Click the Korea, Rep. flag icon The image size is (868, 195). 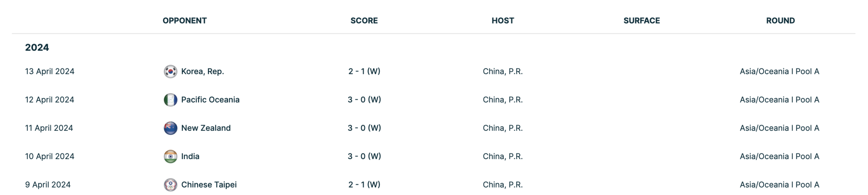[170, 71]
